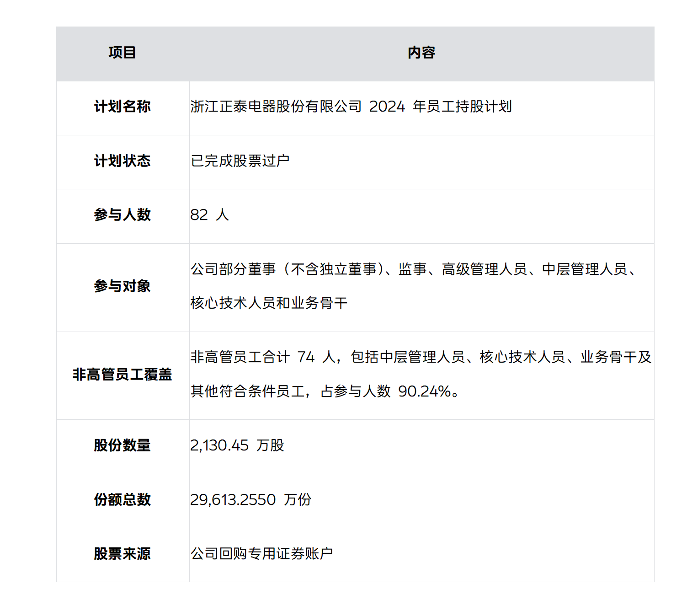This screenshot has width=687, height=616.
Task: Select the 参与对象 row label
Action: 122,286
